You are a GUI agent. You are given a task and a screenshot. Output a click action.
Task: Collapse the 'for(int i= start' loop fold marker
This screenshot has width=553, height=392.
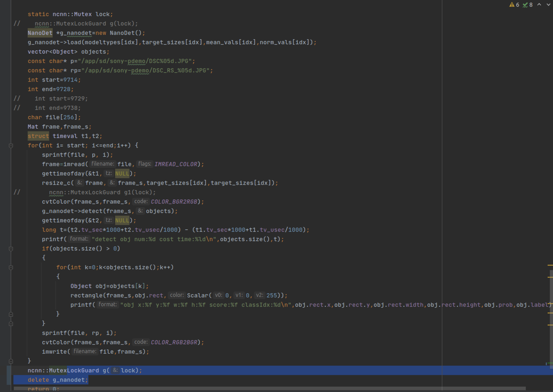(11, 146)
